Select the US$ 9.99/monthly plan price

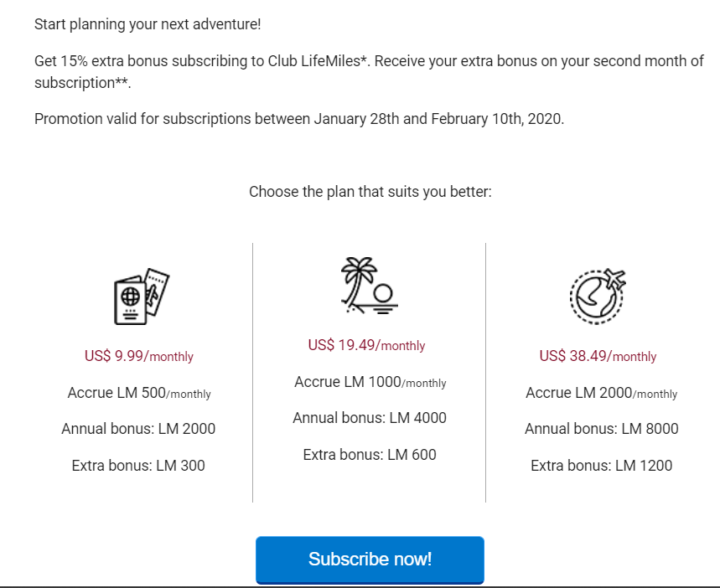[x=138, y=356]
